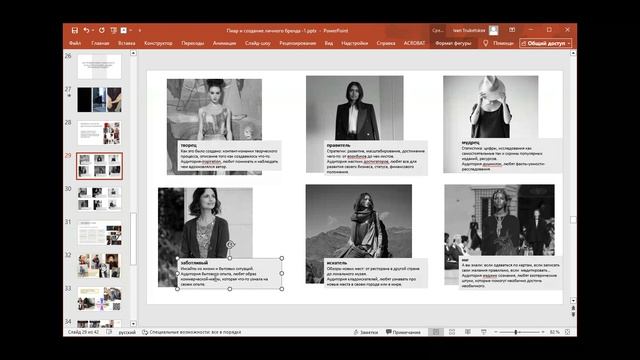Go to next slide with double-arrow button
Image resolution: width=640 pixels, height=360 pixels.
(x=573, y=314)
